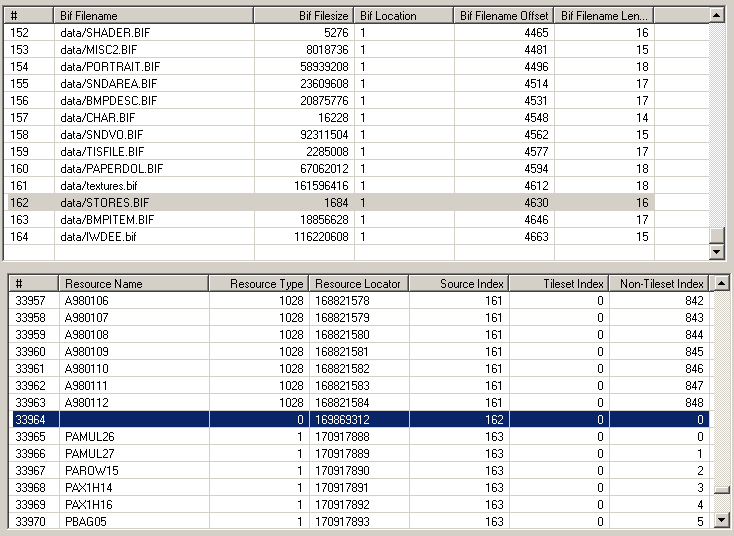
Task: Click filesize value 92311504
Action: point(324,135)
